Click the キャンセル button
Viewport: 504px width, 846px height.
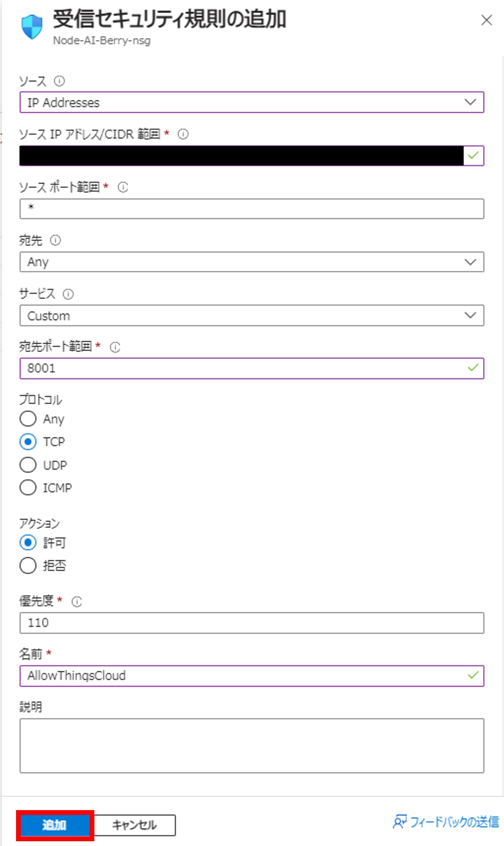click(135, 825)
